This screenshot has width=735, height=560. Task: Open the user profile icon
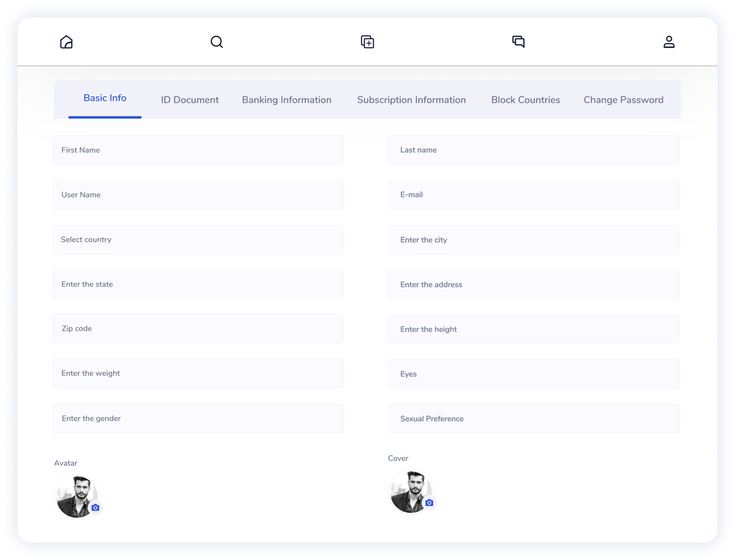coord(669,42)
